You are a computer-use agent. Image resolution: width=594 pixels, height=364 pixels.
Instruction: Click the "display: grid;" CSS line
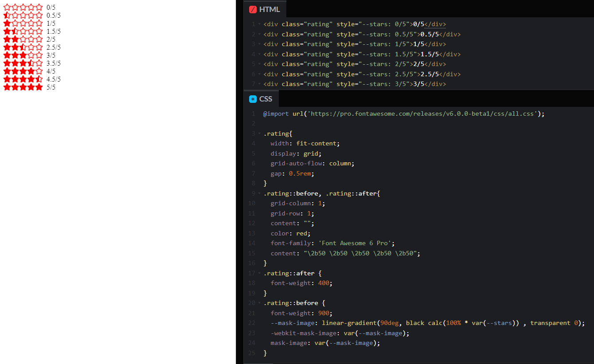(296, 153)
